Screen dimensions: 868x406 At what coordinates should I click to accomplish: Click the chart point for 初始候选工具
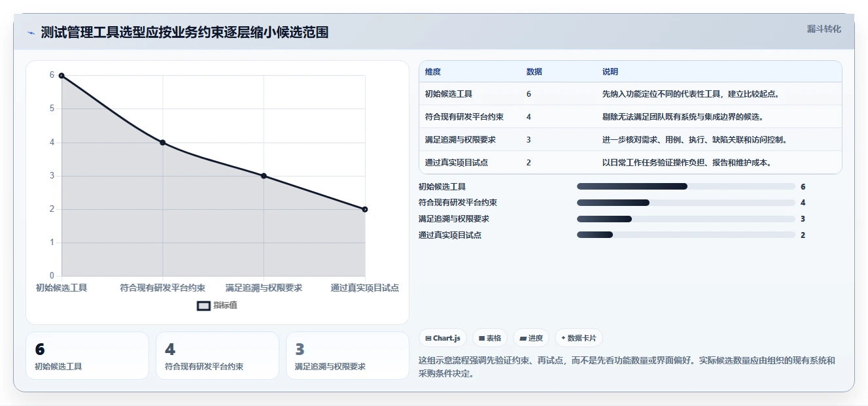tap(61, 76)
